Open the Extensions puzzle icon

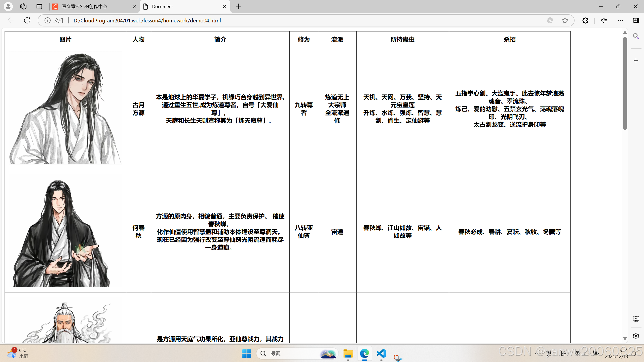[x=585, y=20]
